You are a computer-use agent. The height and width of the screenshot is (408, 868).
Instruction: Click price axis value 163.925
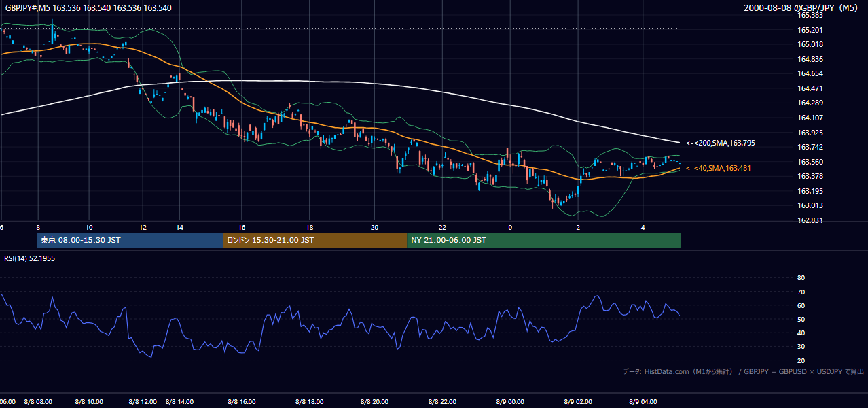[810, 133]
